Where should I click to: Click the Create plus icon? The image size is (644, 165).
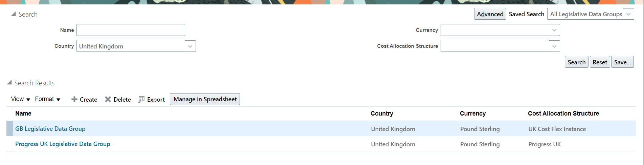coord(74,99)
